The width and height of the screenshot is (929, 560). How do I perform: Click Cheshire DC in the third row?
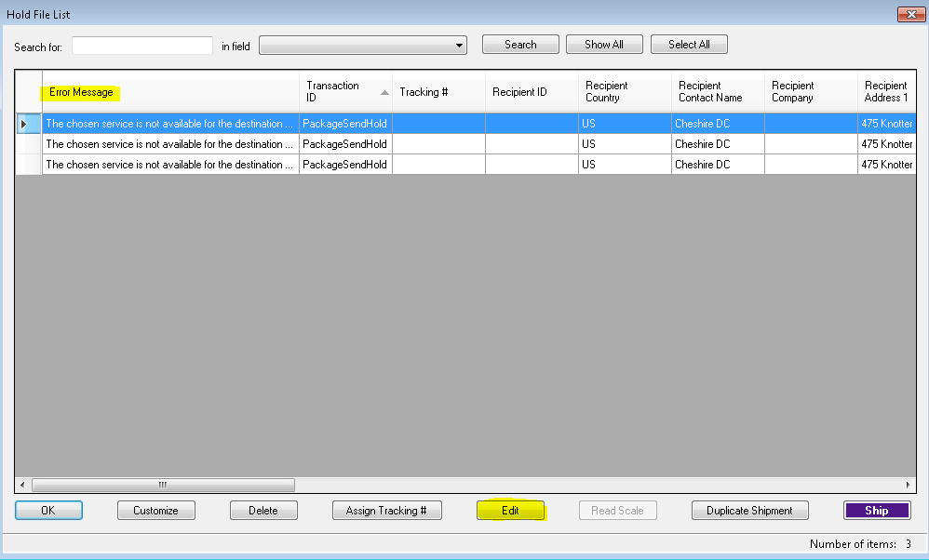coord(718,165)
